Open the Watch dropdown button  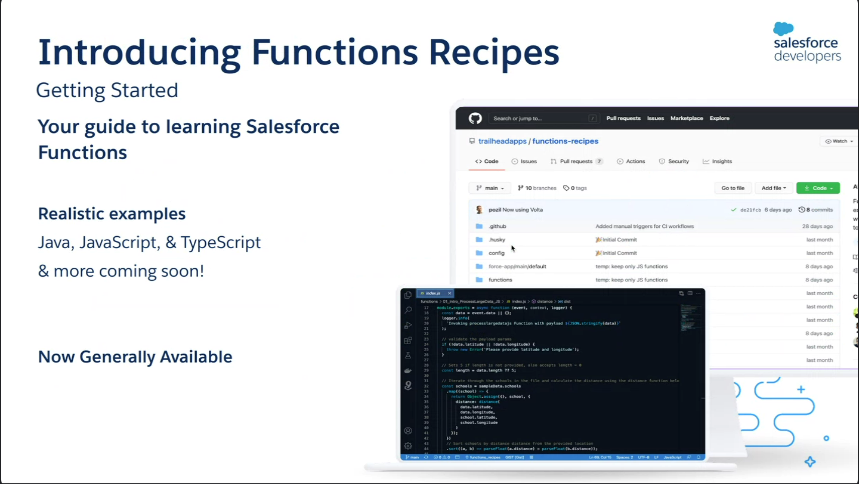[839, 141]
